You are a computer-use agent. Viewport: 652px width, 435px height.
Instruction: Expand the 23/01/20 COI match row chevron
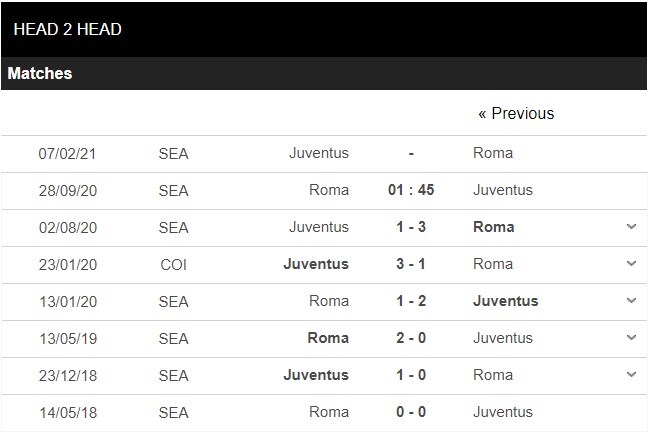pyautogui.click(x=631, y=264)
